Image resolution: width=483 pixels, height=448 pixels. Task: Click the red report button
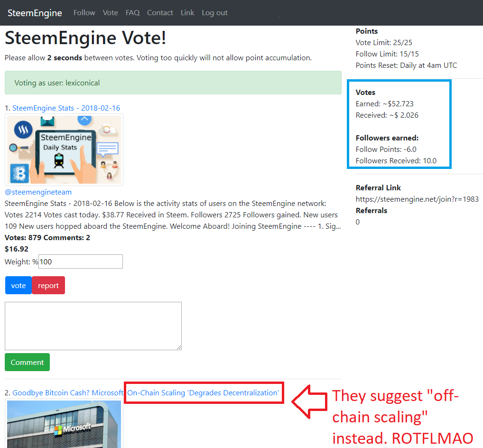pyautogui.click(x=48, y=285)
